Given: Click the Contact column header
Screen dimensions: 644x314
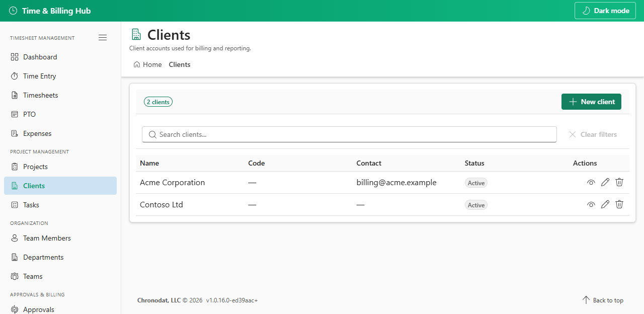Looking at the screenshot, I should pos(369,163).
